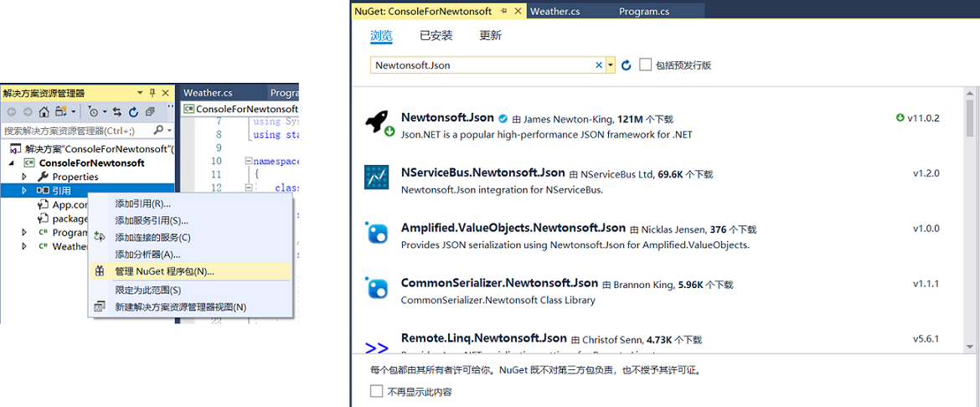Open the Solution Explorer window position dropdown
Screen dimensions: 980x407
click(140, 93)
